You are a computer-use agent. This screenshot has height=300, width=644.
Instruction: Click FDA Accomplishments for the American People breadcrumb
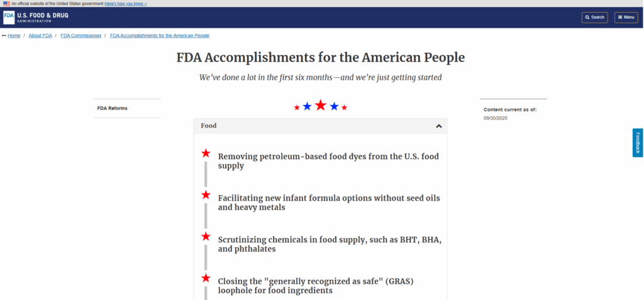(160, 36)
